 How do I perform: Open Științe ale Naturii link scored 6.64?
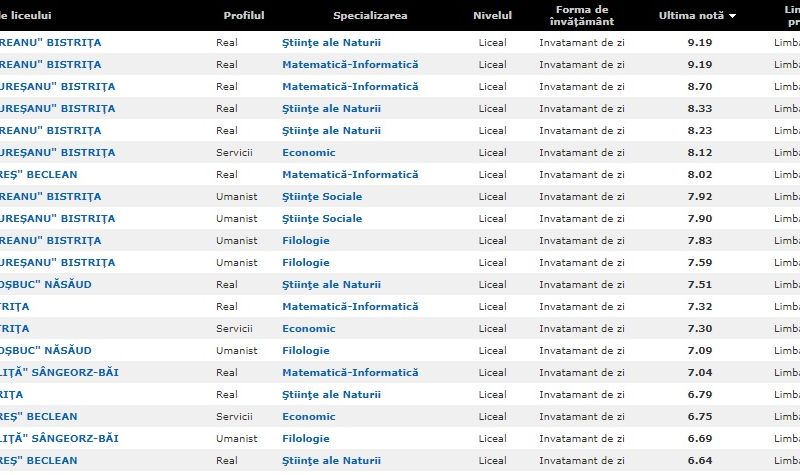click(331, 460)
